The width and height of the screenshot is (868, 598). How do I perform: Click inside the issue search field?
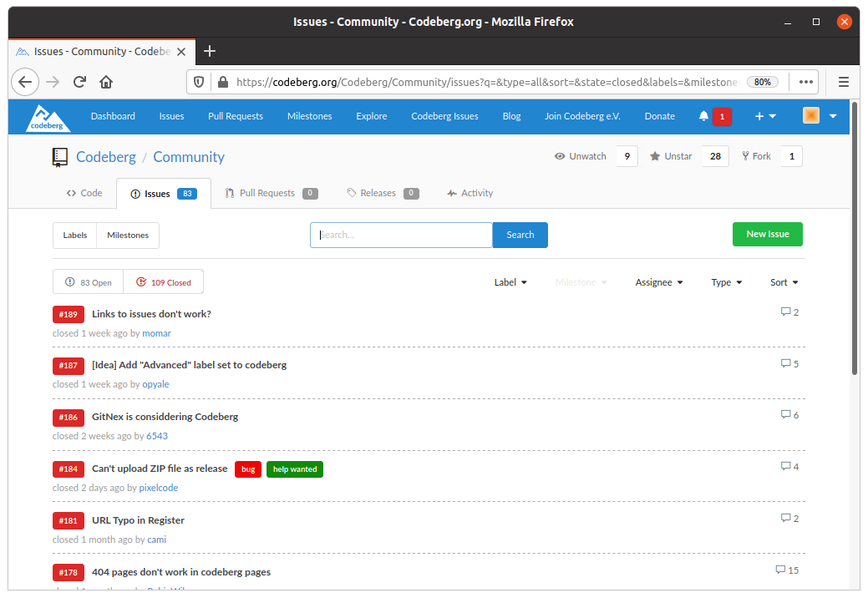(401, 235)
